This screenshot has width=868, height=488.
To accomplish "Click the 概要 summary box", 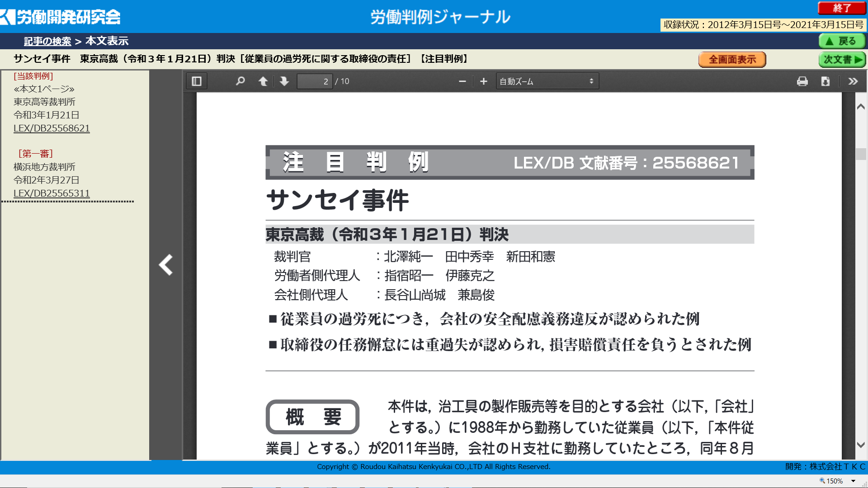I will [x=312, y=417].
